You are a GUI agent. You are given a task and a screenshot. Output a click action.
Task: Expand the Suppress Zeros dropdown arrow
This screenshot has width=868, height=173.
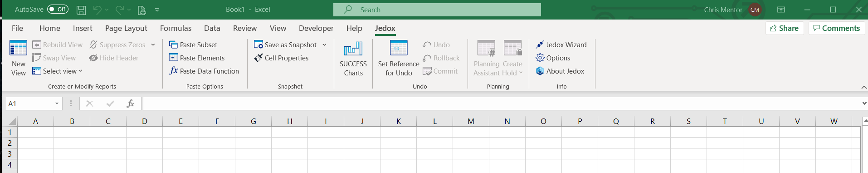[x=153, y=44]
